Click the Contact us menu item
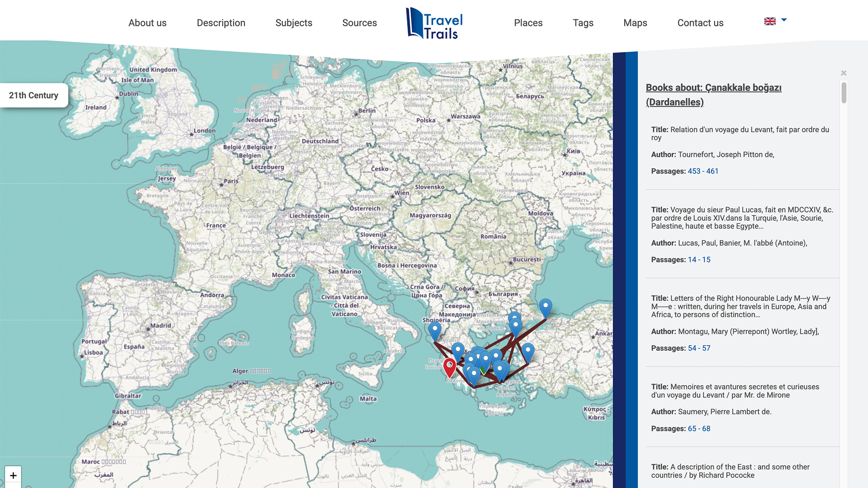The image size is (868, 488). click(700, 23)
